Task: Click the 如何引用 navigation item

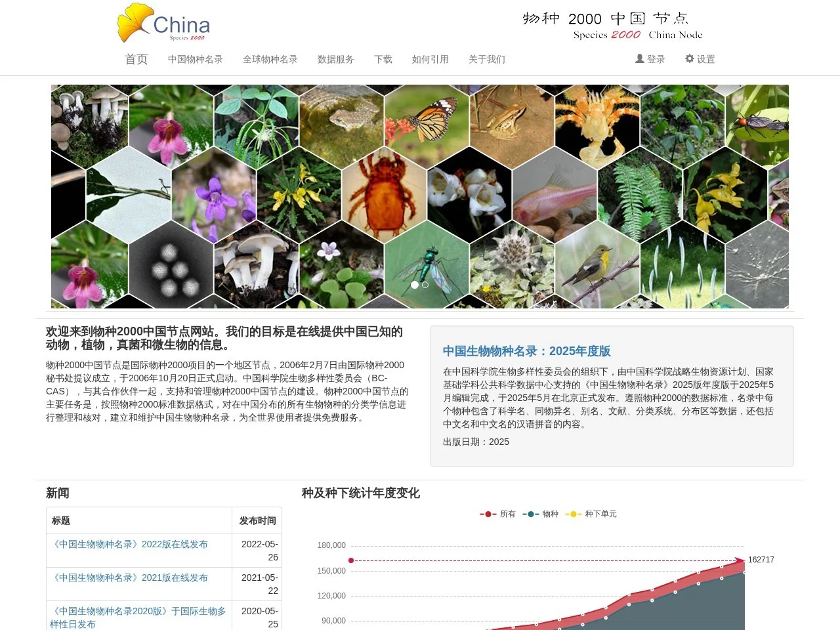Action: (x=430, y=59)
